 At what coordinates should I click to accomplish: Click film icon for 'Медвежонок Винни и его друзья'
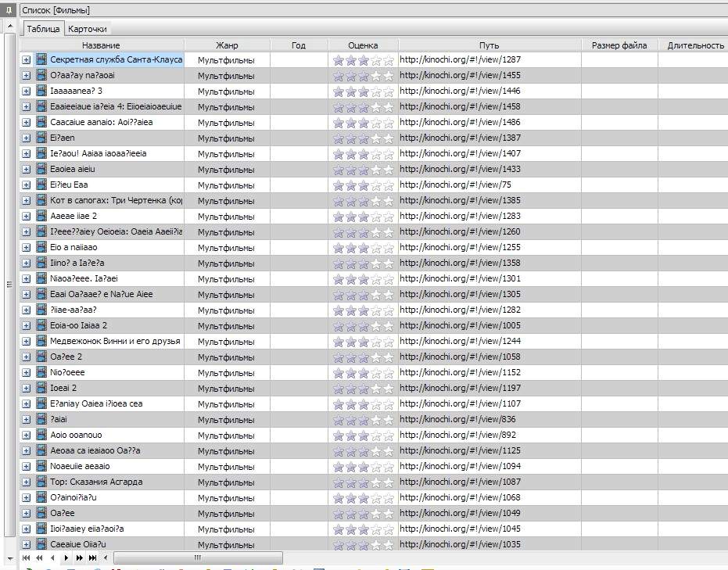click(x=41, y=341)
